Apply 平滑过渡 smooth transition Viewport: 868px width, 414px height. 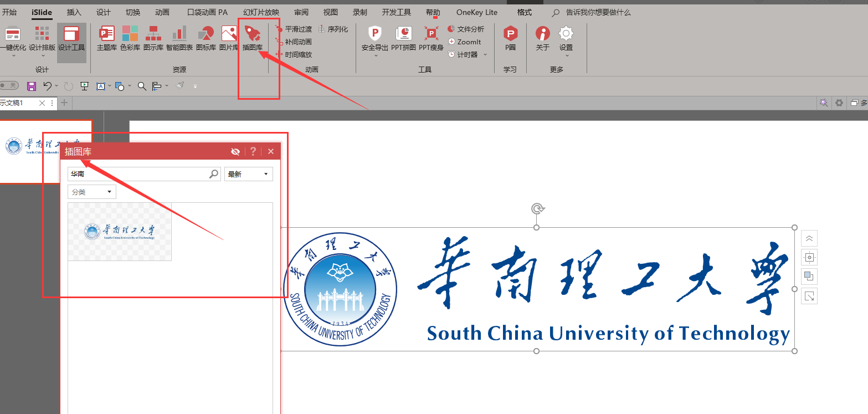[294, 29]
